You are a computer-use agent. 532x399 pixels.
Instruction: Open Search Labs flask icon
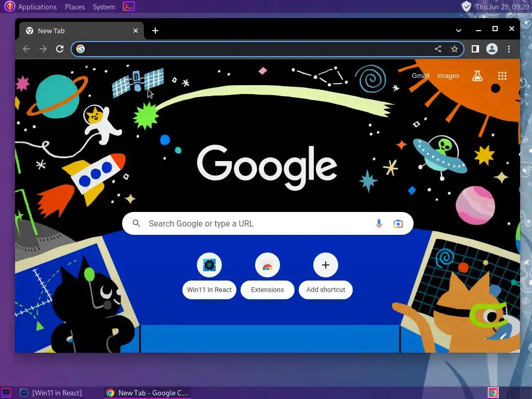[477, 76]
